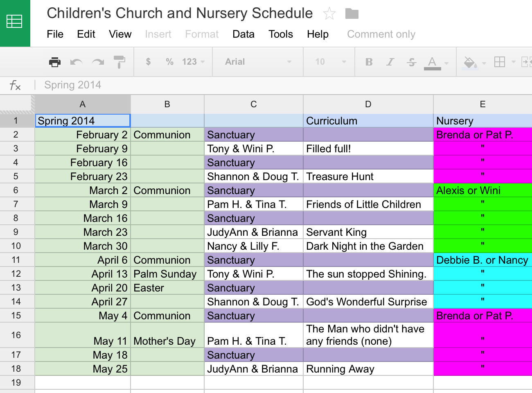Toggle bold formatting
The width and height of the screenshot is (532, 393).
tap(369, 62)
